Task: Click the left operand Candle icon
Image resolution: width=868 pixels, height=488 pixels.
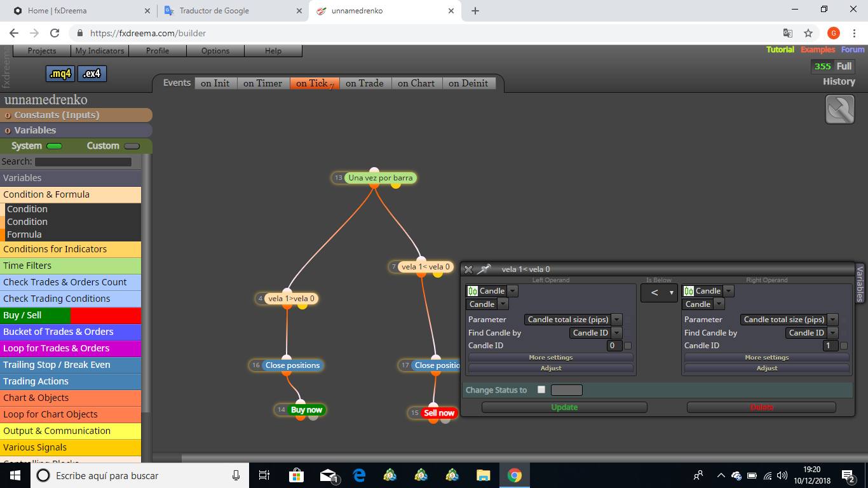Action: point(473,291)
